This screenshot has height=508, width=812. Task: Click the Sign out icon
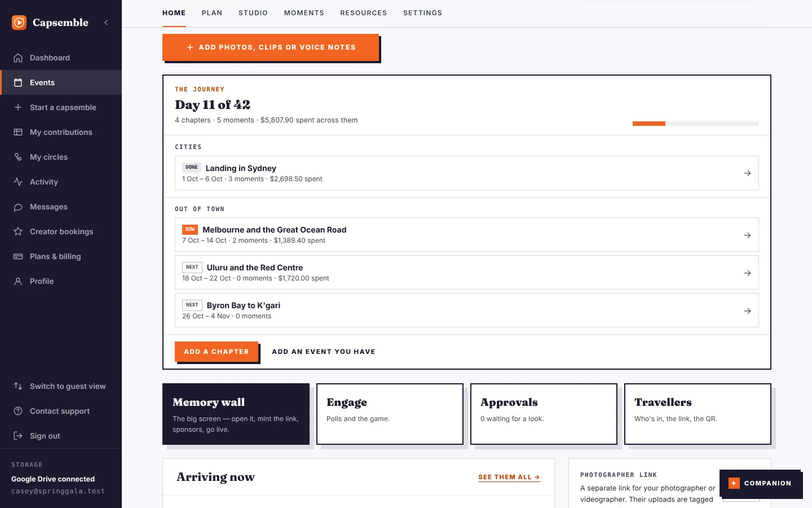point(18,436)
